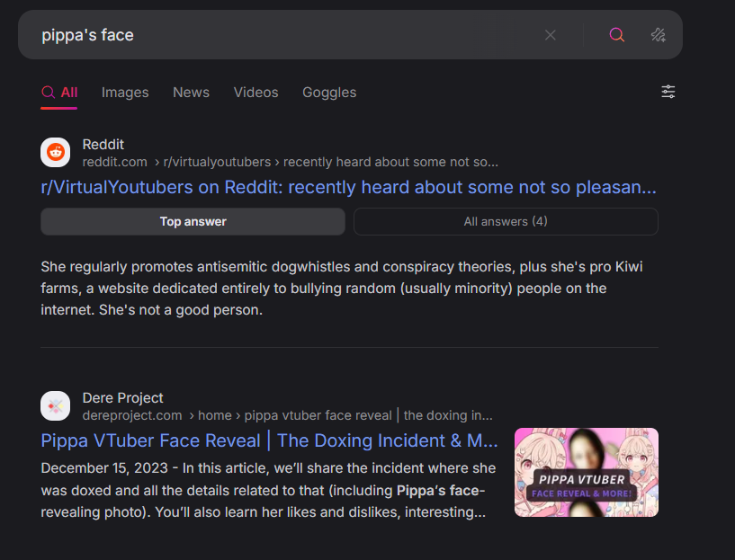Open the r/VirtualYoutubers Reddit result link
This screenshot has height=560, width=735.
pos(348,187)
